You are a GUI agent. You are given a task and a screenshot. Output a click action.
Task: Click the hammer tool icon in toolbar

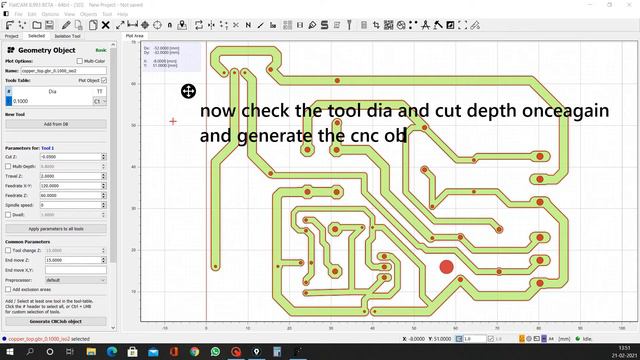pyautogui.click(x=438, y=25)
